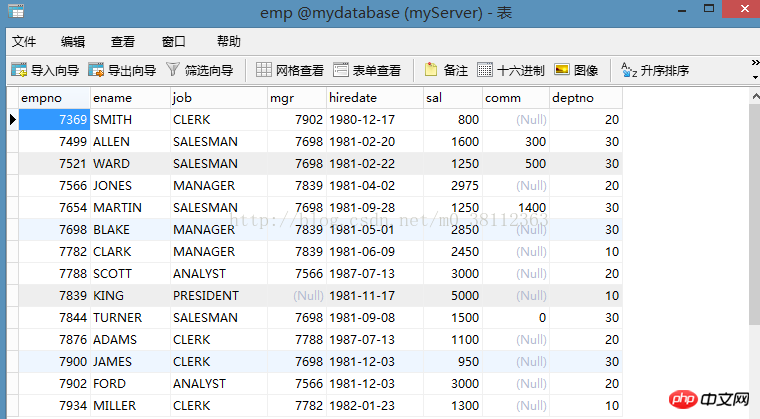Select the comm cell 500 for WARD
Screen dimensions: 760x419
tap(516, 163)
